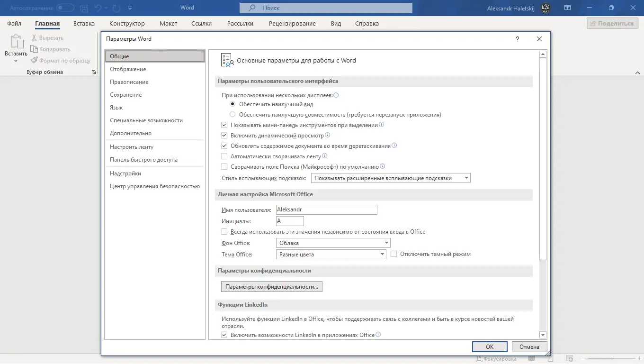The width and height of the screenshot is (644, 364).
Task: Open the Файл tab
Action: coord(14,23)
